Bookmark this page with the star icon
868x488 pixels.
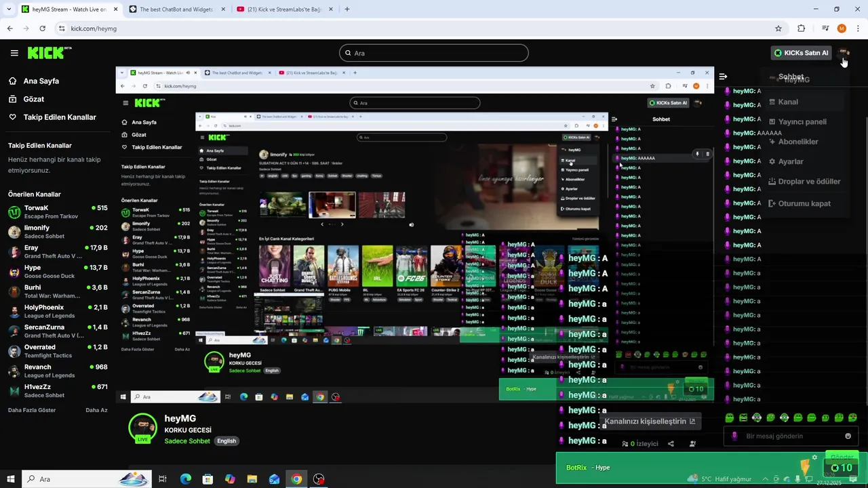[778, 28]
